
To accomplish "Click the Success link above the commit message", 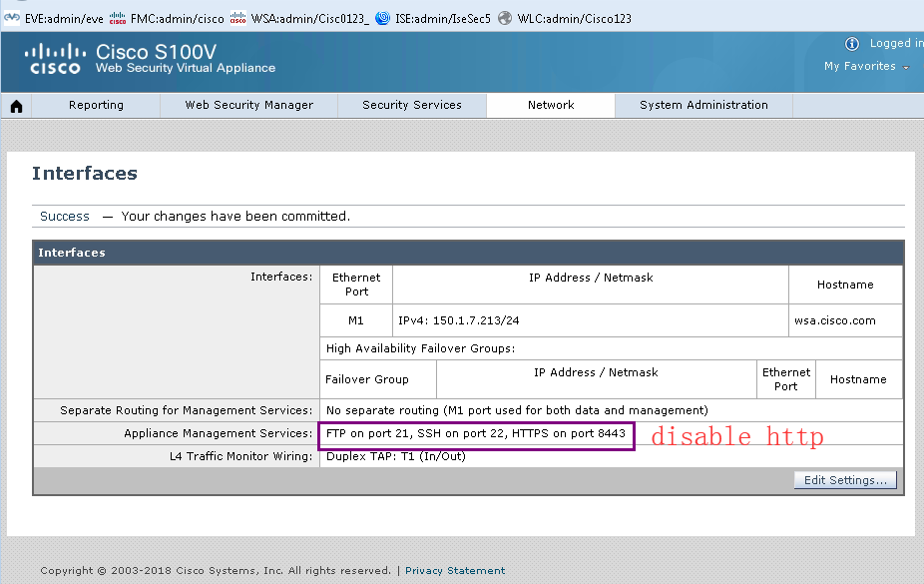I will coord(64,216).
